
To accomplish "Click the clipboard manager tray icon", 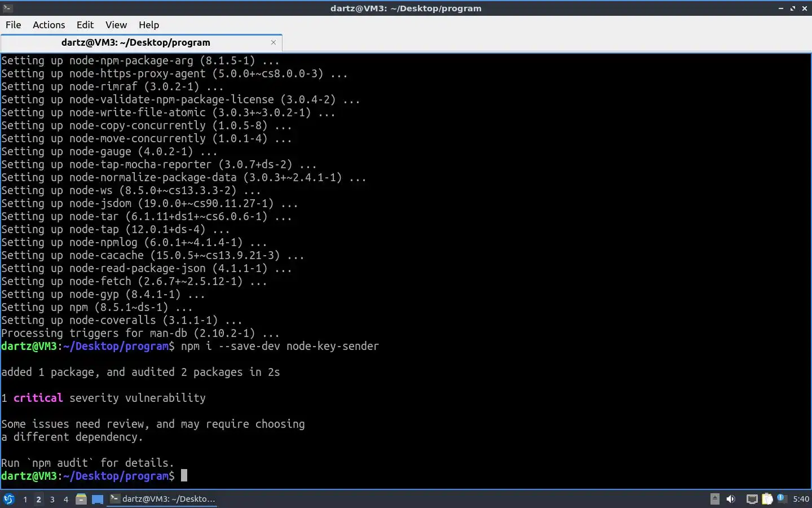I will point(767,499).
